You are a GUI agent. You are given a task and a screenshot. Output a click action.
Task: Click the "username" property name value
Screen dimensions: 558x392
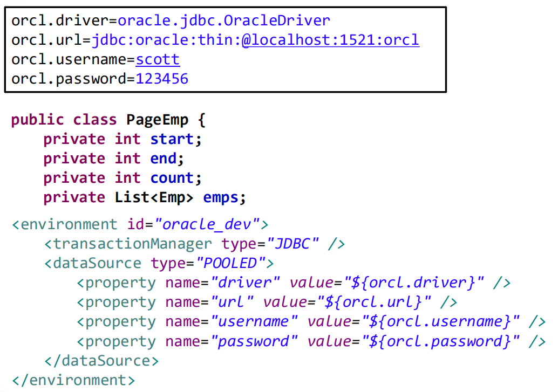[254, 322]
